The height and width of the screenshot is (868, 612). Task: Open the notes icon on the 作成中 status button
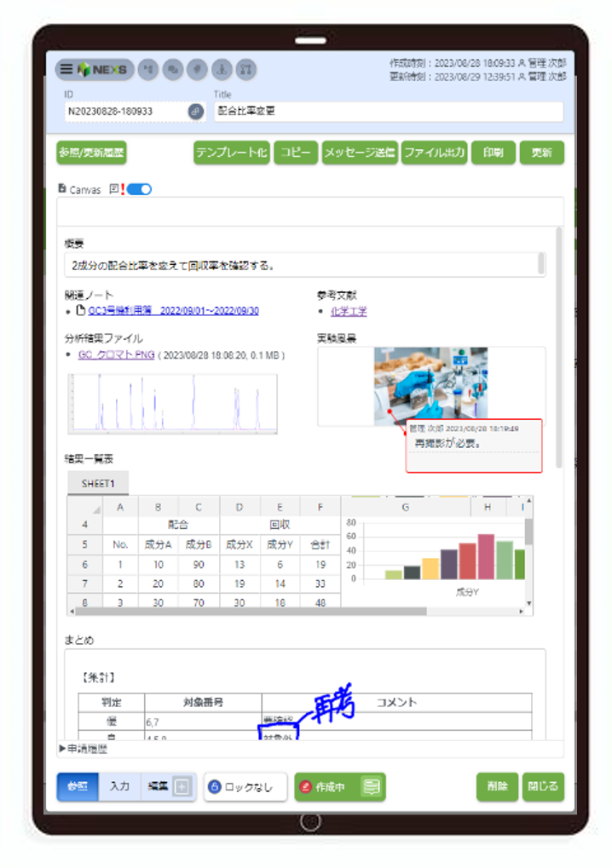(x=371, y=787)
